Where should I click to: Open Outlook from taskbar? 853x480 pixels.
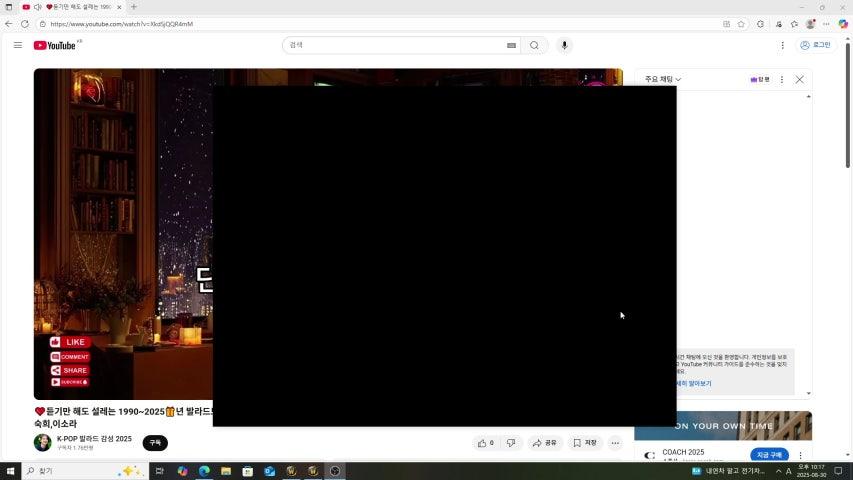(x=269, y=471)
